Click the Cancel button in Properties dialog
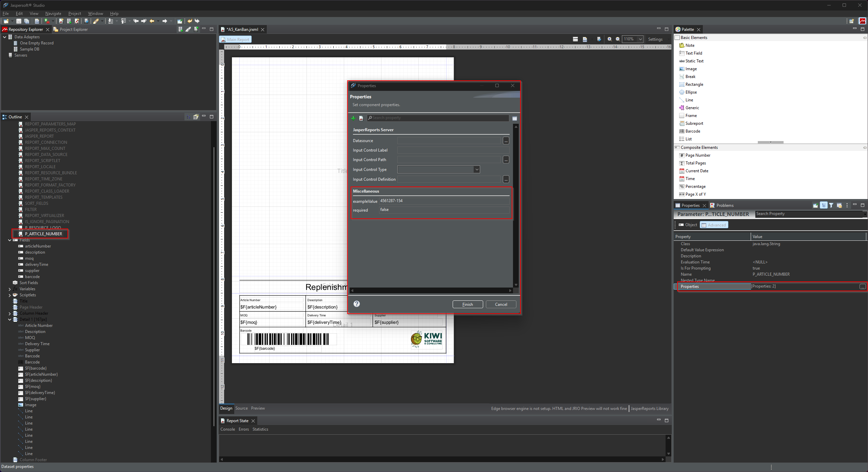Image resolution: width=868 pixels, height=472 pixels. [501, 304]
